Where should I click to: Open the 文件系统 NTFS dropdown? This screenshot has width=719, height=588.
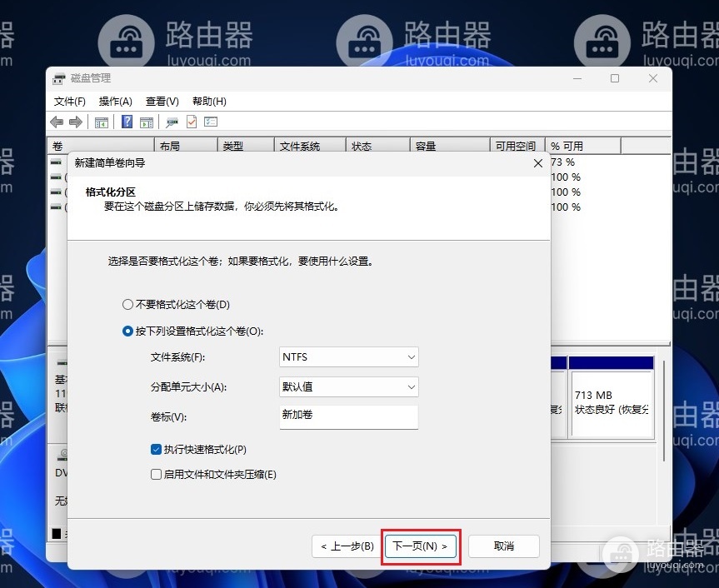point(349,357)
